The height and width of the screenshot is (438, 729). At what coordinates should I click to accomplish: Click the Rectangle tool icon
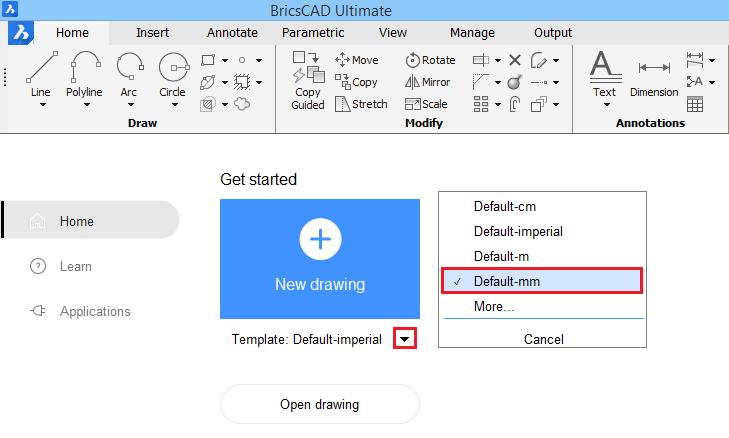[x=208, y=60]
